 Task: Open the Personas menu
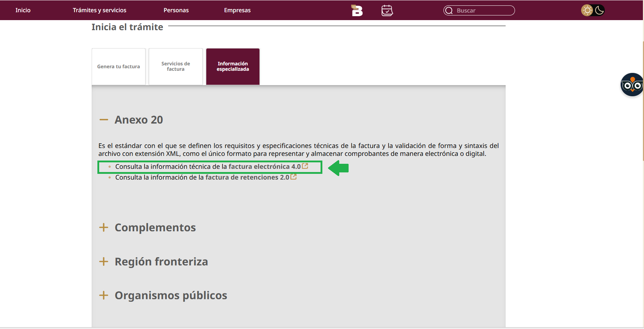pos(176,10)
